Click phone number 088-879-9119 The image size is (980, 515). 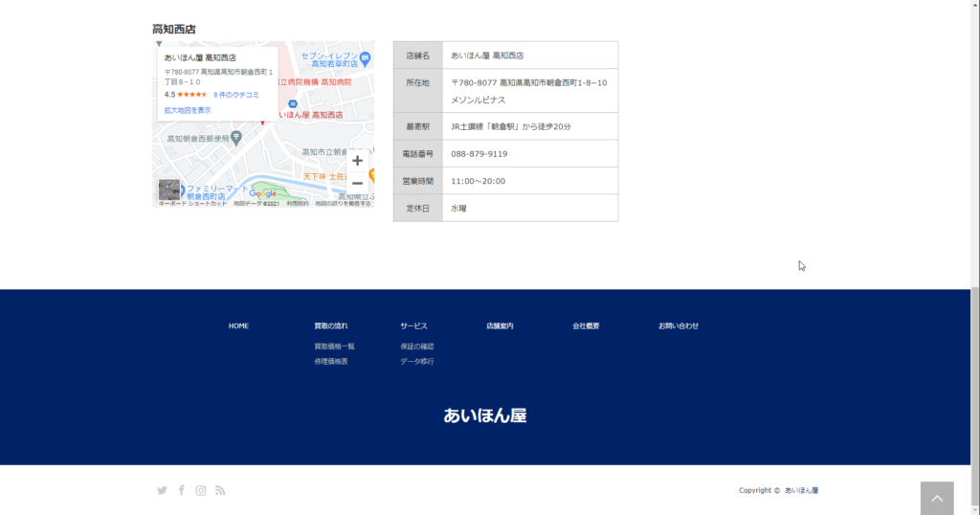click(x=479, y=154)
